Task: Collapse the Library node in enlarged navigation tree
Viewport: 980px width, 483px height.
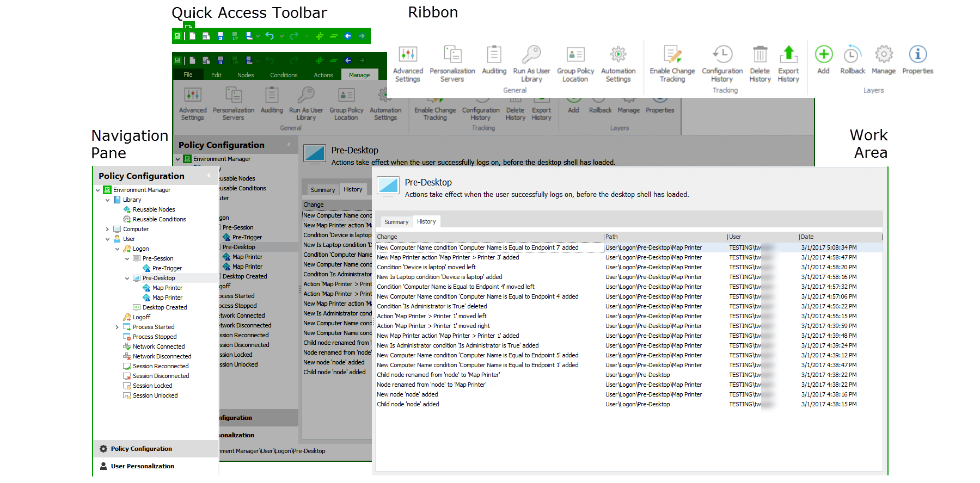Action: [x=108, y=200]
